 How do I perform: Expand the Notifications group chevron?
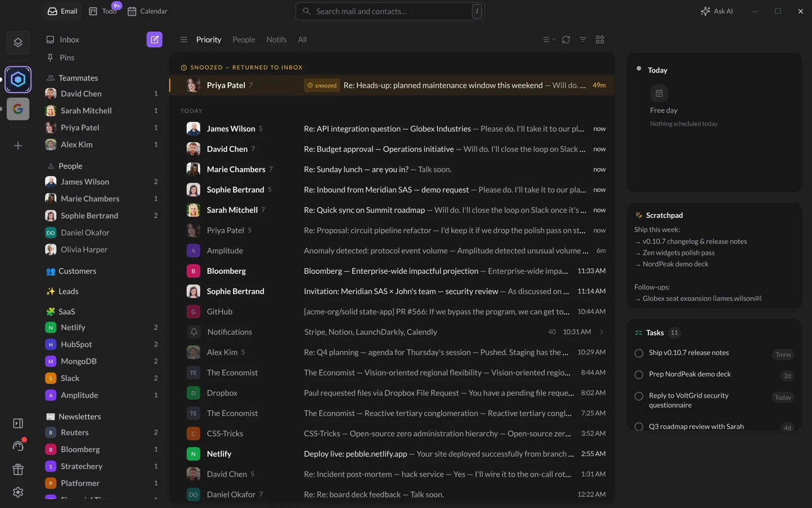point(602,332)
